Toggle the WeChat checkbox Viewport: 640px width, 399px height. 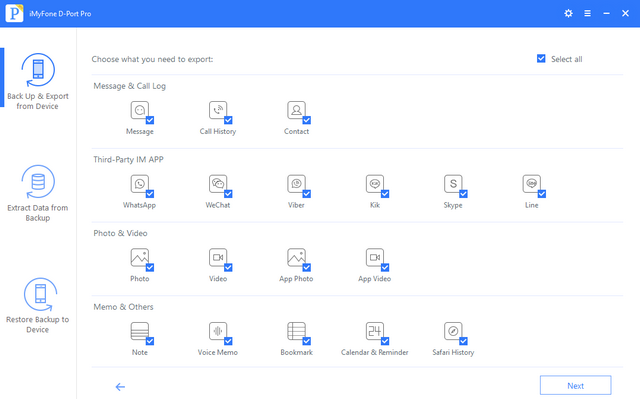228,194
